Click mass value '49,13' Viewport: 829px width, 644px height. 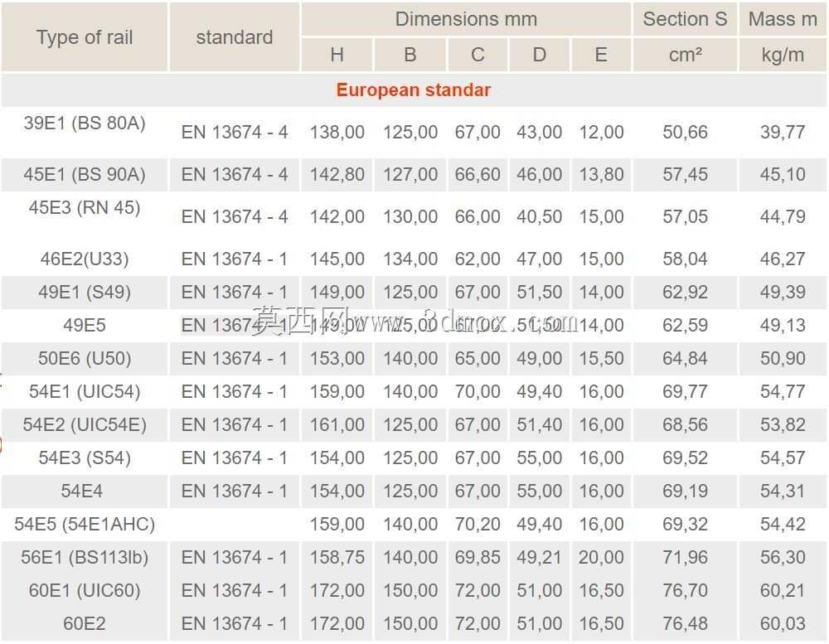[x=783, y=325]
